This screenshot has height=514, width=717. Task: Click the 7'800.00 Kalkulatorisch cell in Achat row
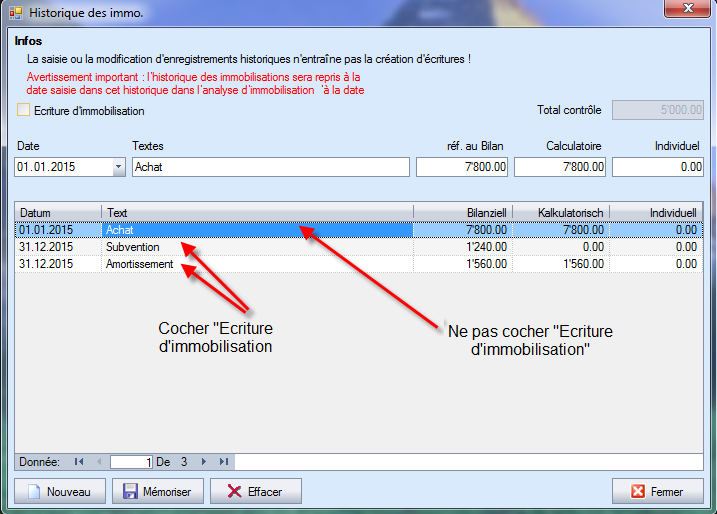point(561,230)
